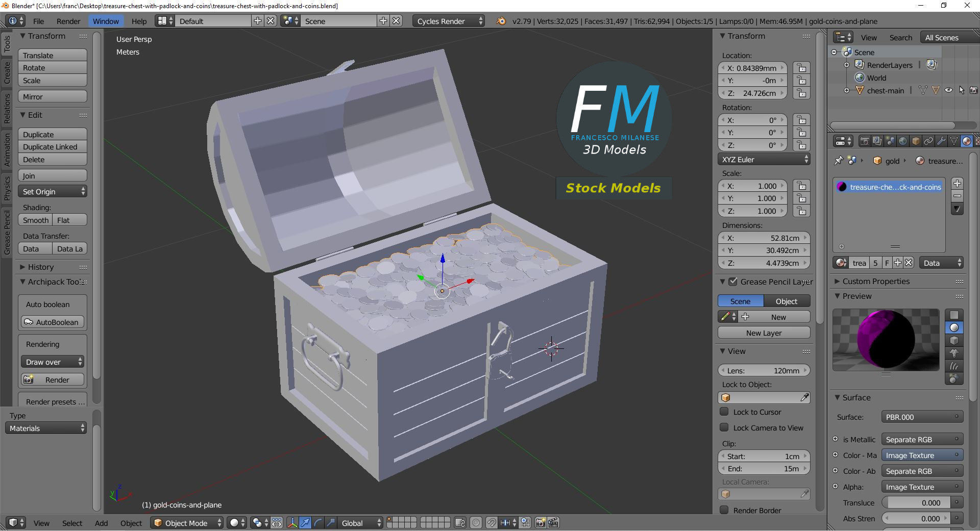Adjust the Abs Stren value slider
This screenshot has width=980, height=531.
coord(917,518)
